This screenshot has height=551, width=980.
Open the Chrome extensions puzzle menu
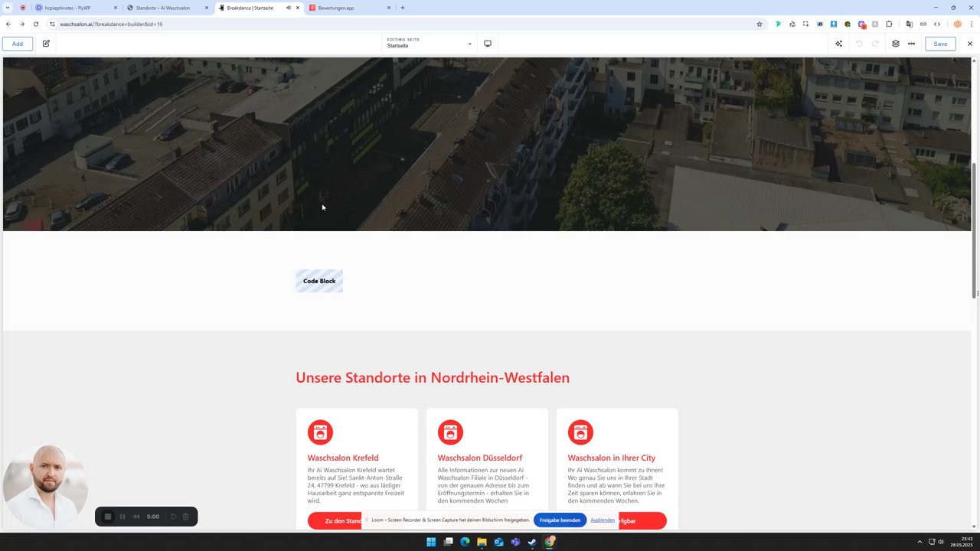click(889, 24)
